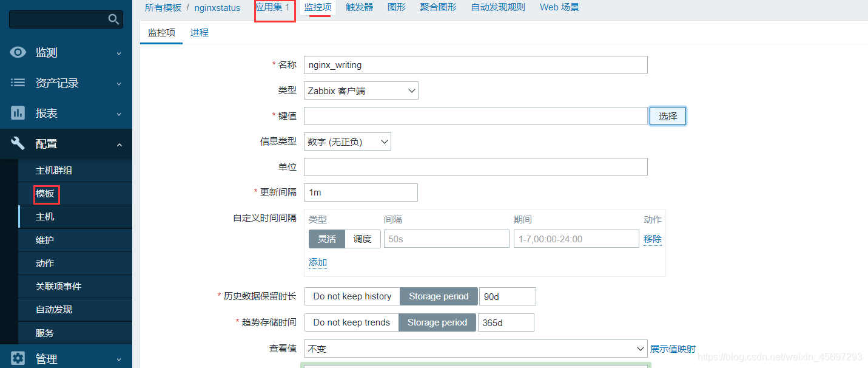This screenshot has width=868, height=368.
Task: Open 关联项事件 in configuration menu
Action: (58, 286)
